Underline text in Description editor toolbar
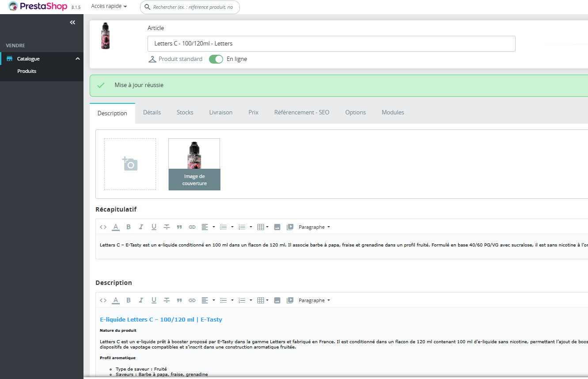 click(154, 300)
